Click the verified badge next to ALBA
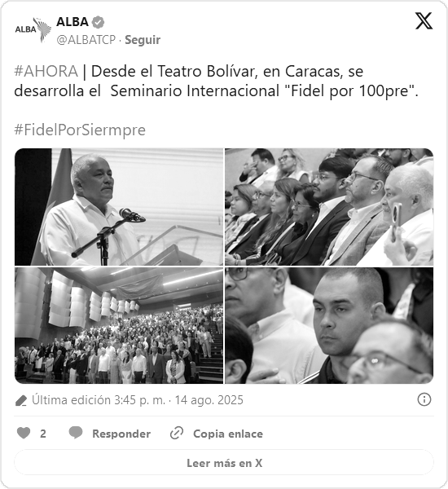The image size is (448, 489). (x=99, y=22)
